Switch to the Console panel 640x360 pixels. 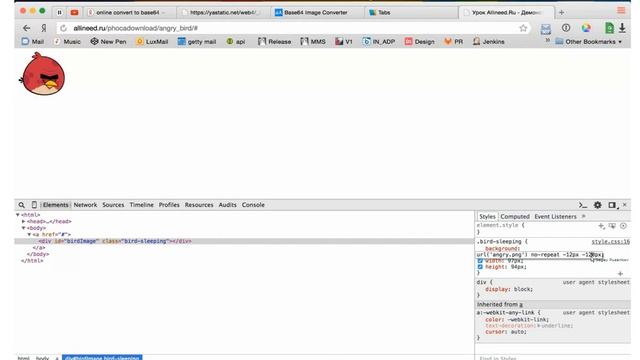[x=253, y=205]
